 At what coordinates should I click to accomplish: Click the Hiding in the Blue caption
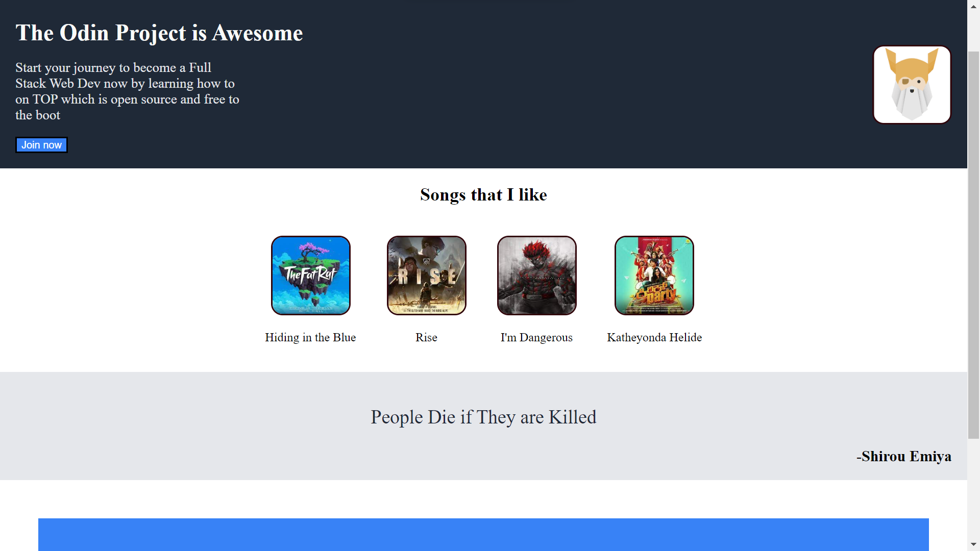pyautogui.click(x=310, y=337)
